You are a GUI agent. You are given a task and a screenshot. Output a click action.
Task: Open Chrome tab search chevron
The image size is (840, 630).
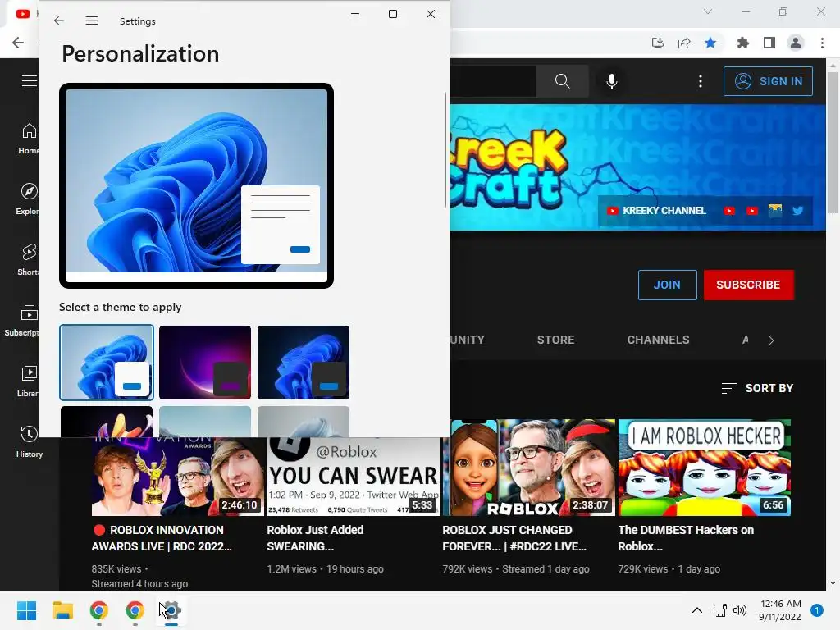(708, 11)
